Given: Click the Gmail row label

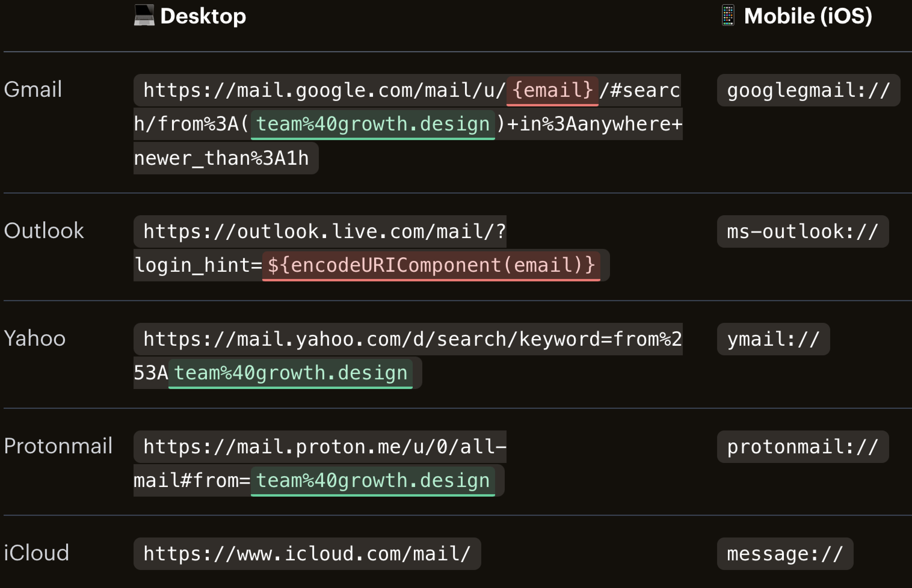Looking at the screenshot, I should 33,89.
